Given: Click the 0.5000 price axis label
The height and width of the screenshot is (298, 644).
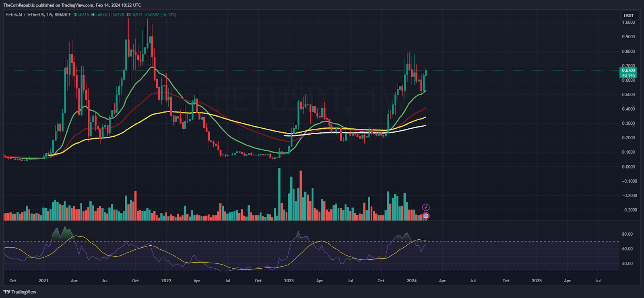Looking at the screenshot, I should point(628,95).
